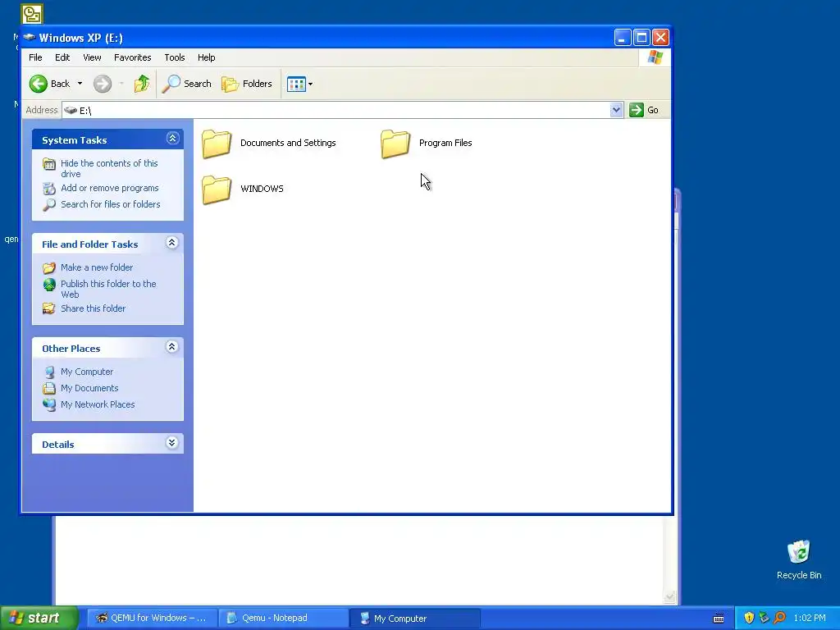Collapse the File and Folder Tasks panel
This screenshot has width=840, height=630.
(x=172, y=243)
